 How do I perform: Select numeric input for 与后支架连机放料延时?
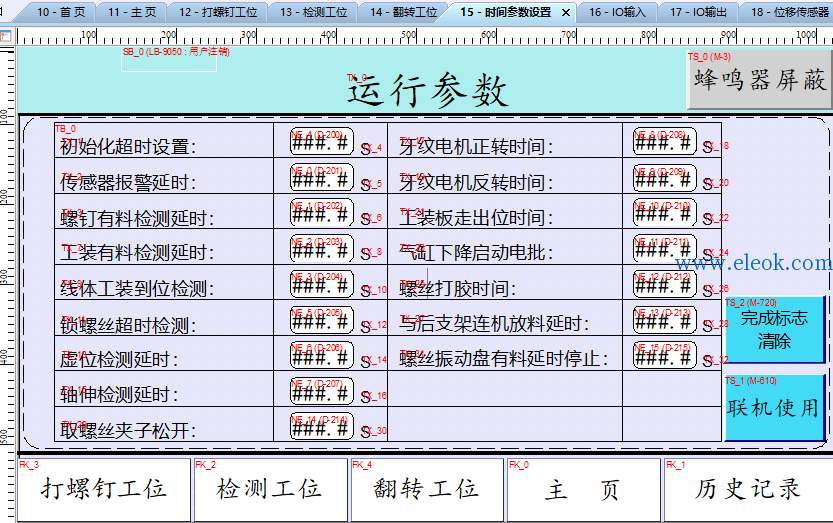(x=665, y=319)
